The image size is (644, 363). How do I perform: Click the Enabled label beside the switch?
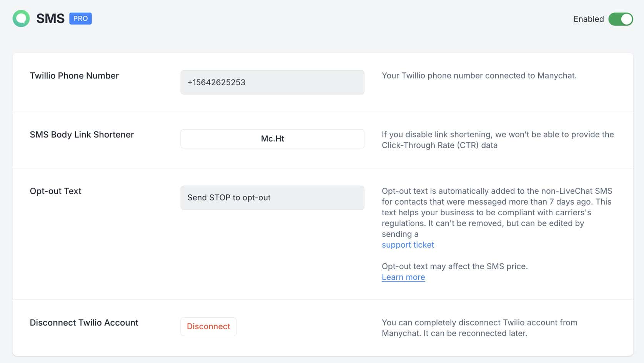click(588, 19)
